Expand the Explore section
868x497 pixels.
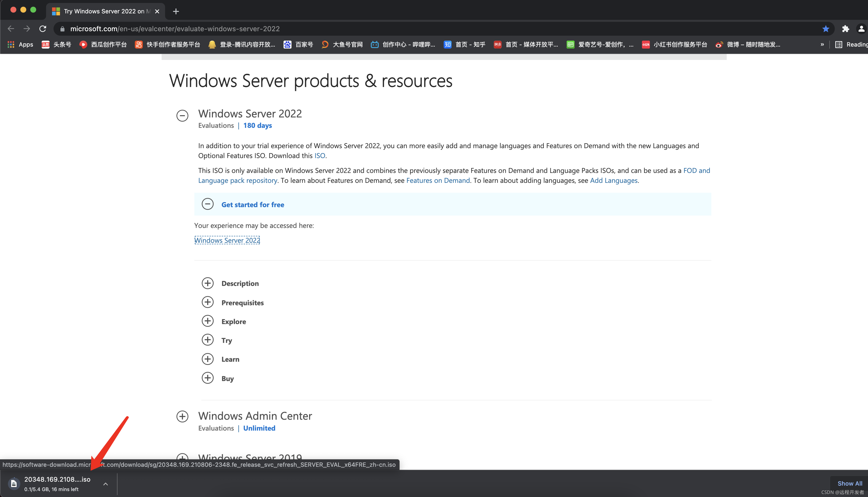point(208,321)
